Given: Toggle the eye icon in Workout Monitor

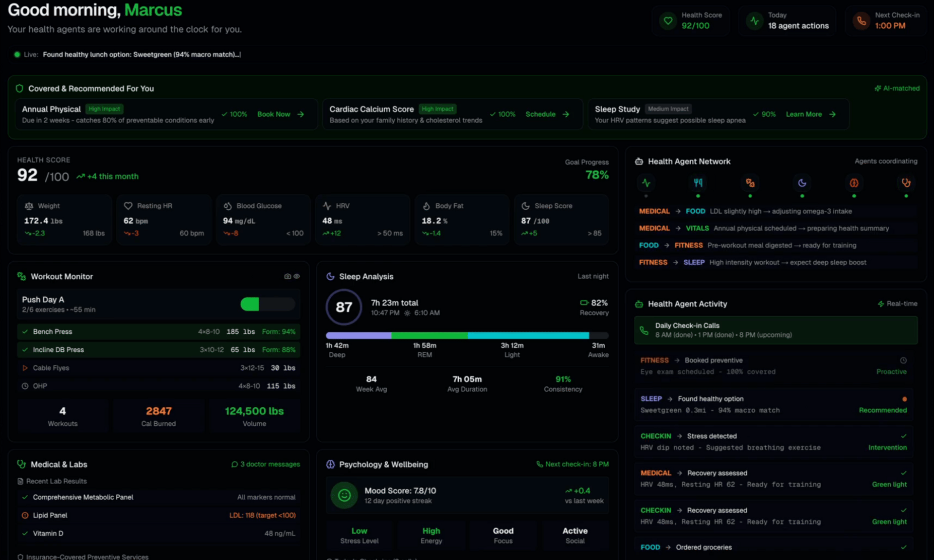Looking at the screenshot, I should tap(297, 276).
